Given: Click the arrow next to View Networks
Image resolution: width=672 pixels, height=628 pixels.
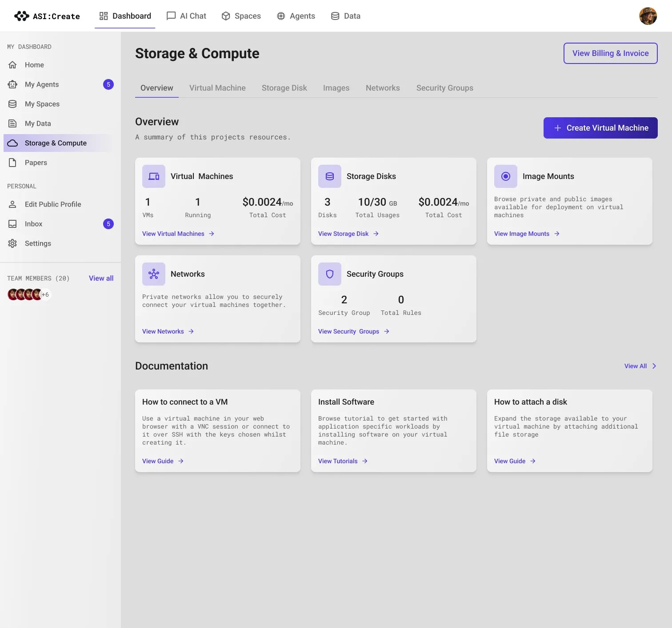Looking at the screenshot, I should pyautogui.click(x=191, y=331).
